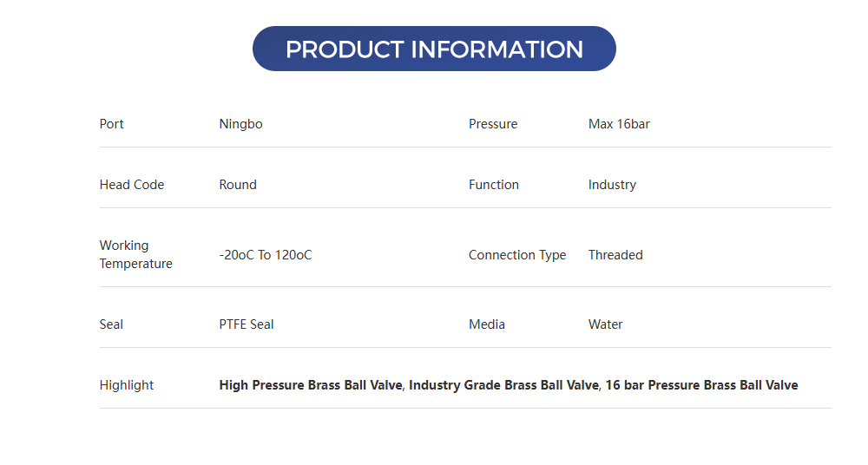Open the 16 bar Pressure Brass Ball Valve link

(x=701, y=385)
